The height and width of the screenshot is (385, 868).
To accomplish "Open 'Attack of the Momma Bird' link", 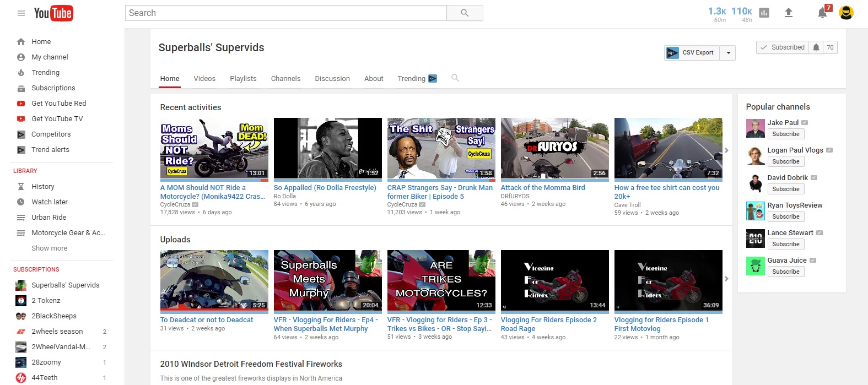I will click(x=543, y=188).
